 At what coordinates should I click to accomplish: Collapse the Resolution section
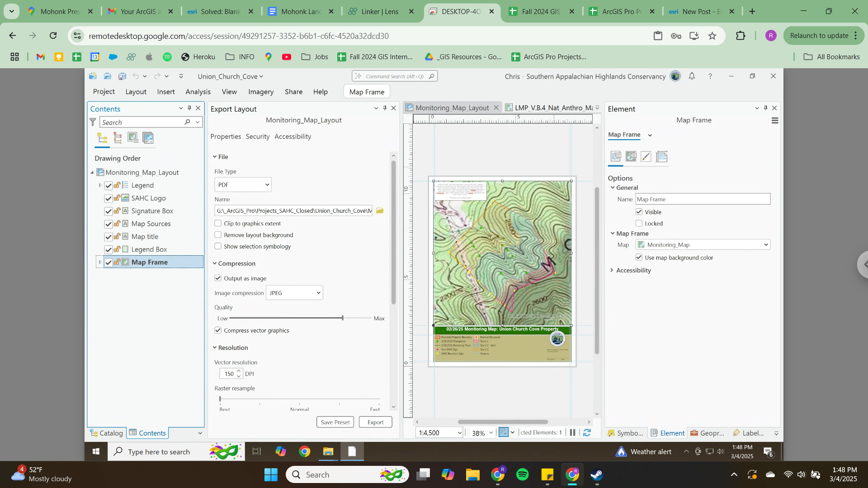click(x=215, y=347)
